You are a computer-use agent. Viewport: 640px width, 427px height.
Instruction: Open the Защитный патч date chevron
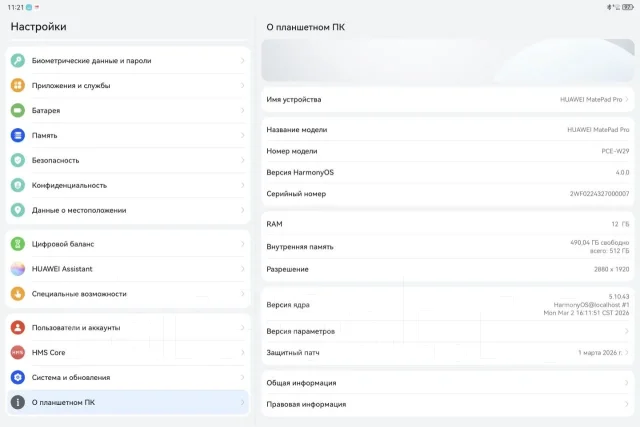click(x=627, y=352)
